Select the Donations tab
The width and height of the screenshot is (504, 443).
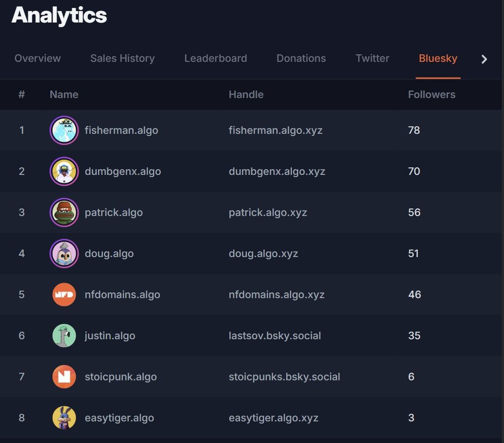pos(301,58)
